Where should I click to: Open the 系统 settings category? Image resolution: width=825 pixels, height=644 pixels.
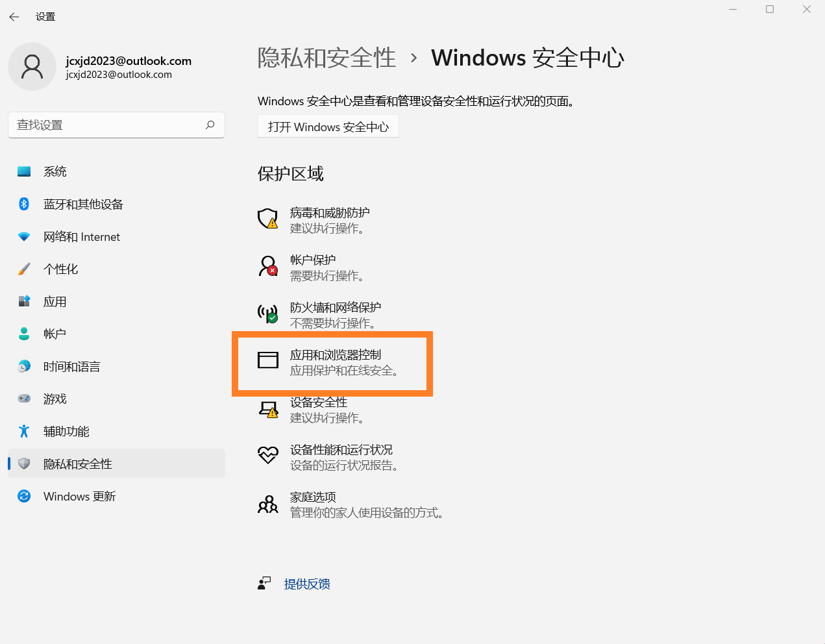click(x=116, y=171)
